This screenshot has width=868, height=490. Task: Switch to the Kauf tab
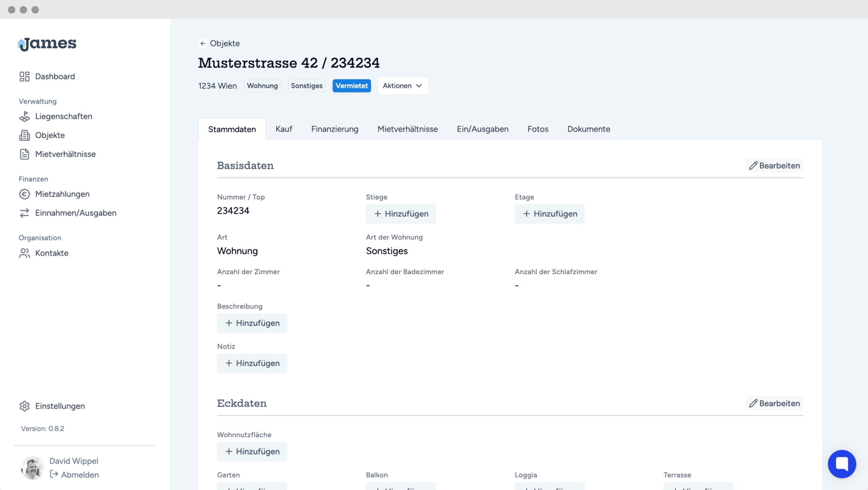click(283, 129)
